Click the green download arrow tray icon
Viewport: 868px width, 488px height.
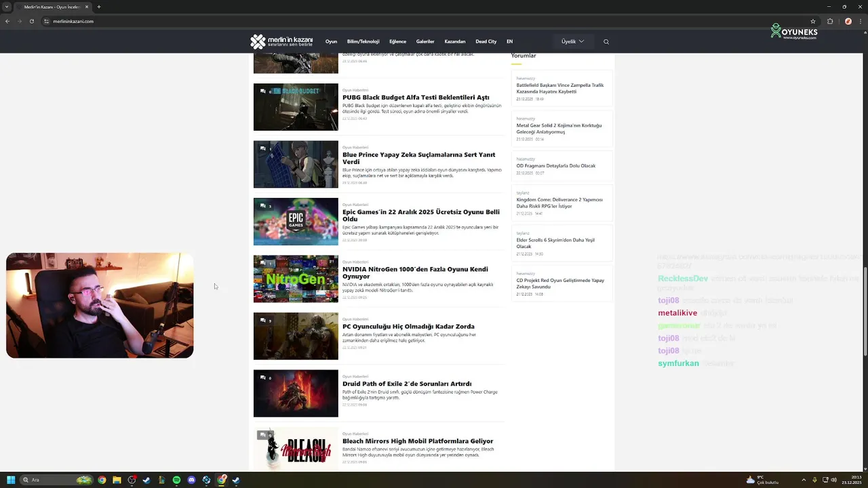(814, 480)
